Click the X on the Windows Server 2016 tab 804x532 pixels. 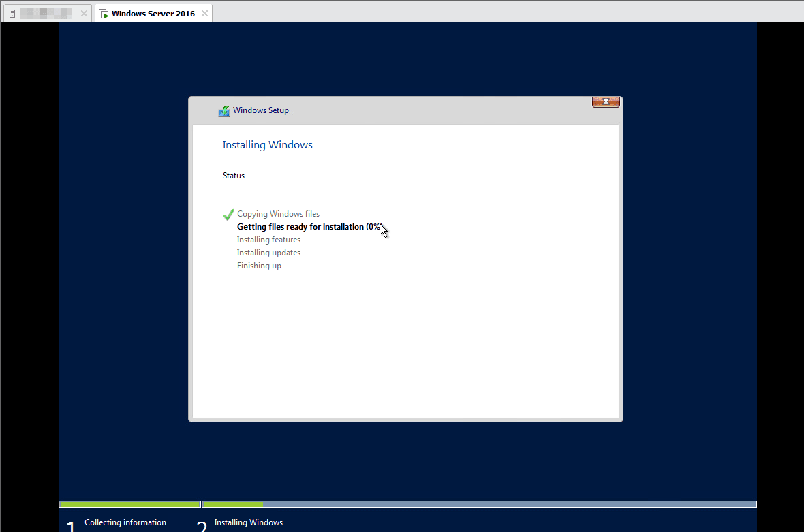click(204, 12)
